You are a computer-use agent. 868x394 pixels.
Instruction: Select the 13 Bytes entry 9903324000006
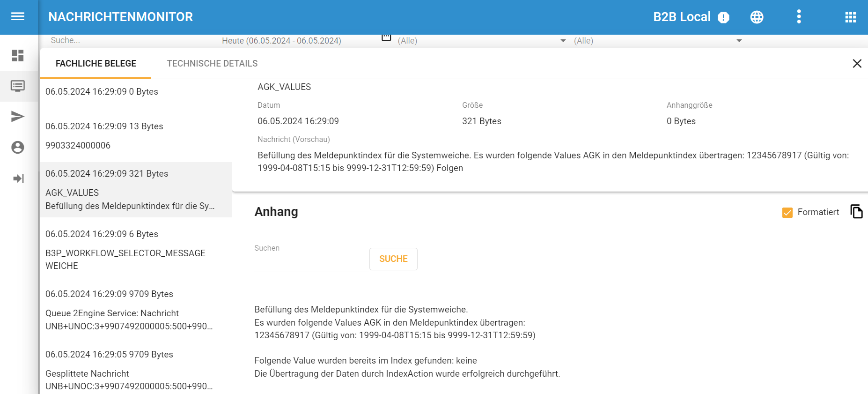point(136,136)
